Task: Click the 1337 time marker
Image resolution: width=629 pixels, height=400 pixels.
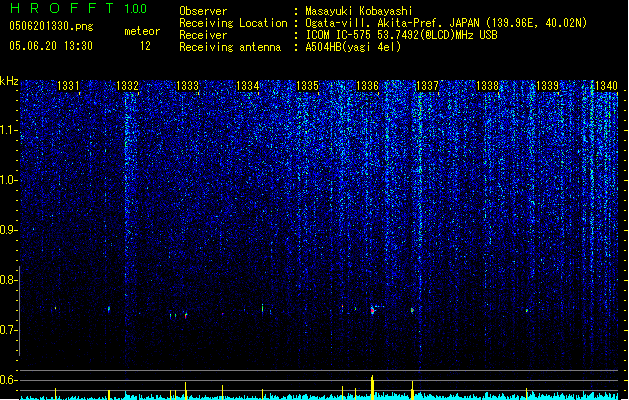Action: click(x=427, y=86)
